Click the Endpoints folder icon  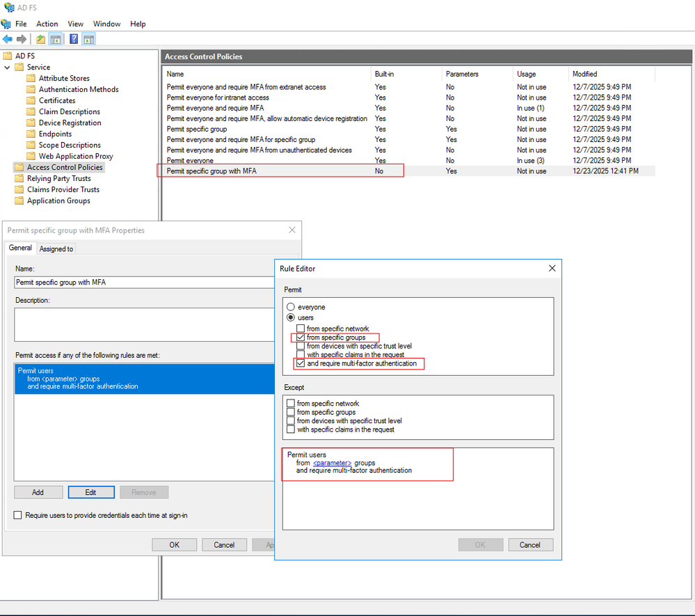click(x=31, y=134)
